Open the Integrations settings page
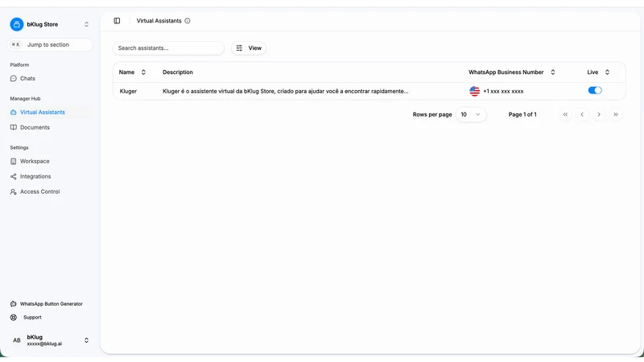The width and height of the screenshot is (644, 362). pos(35,176)
